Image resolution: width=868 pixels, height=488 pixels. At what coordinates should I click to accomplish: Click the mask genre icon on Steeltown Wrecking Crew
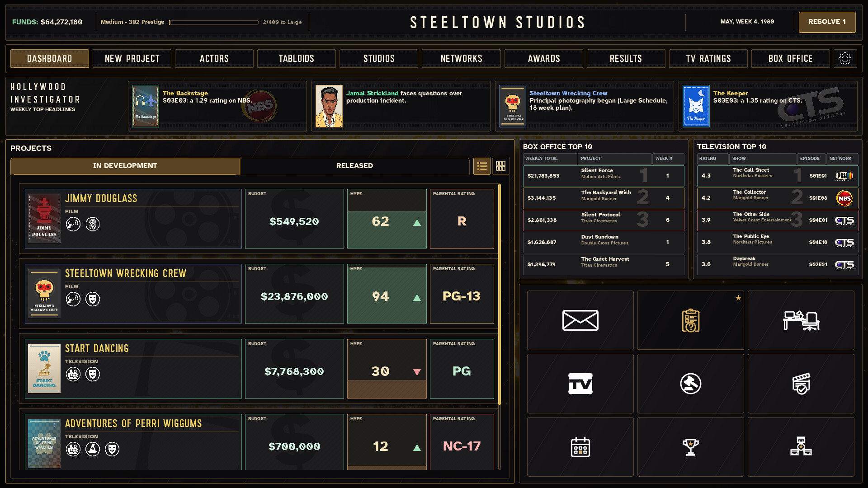[x=93, y=299]
